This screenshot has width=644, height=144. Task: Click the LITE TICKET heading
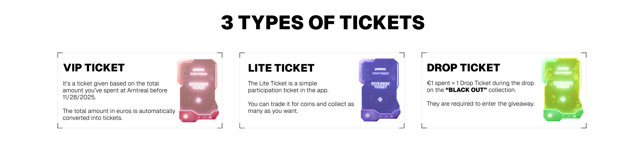[x=281, y=68]
